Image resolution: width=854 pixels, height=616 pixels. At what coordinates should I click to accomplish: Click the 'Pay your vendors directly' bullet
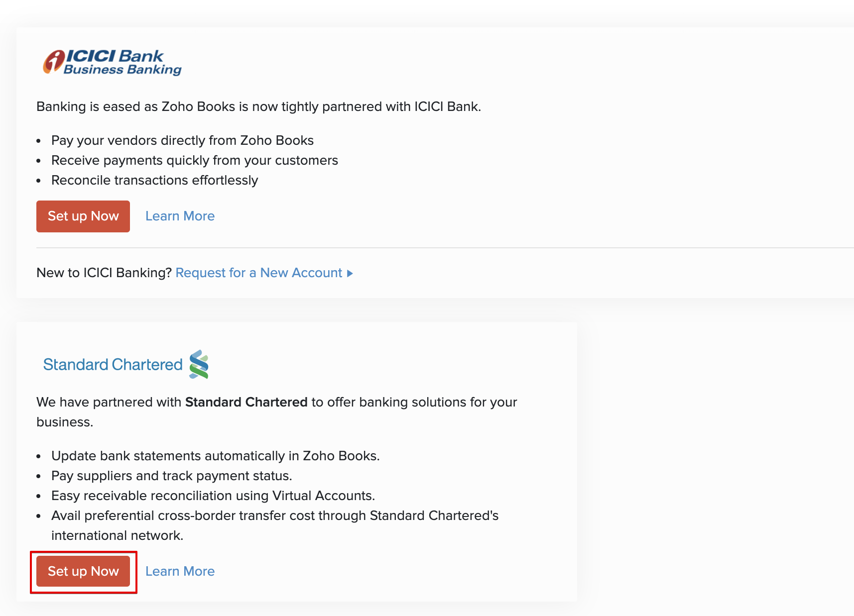point(182,140)
